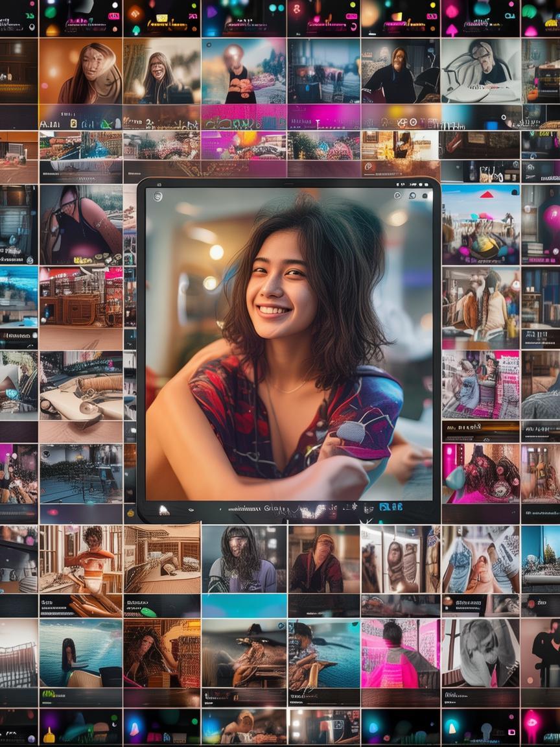Viewport: 560px width, 747px height.
Task: Click the leftmost of three top-right photo icons
Action: (398, 196)
